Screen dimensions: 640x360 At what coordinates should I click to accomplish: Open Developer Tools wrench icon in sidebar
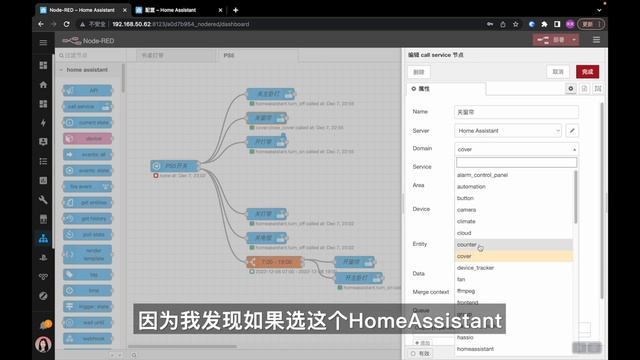click(x=43, y=200)
